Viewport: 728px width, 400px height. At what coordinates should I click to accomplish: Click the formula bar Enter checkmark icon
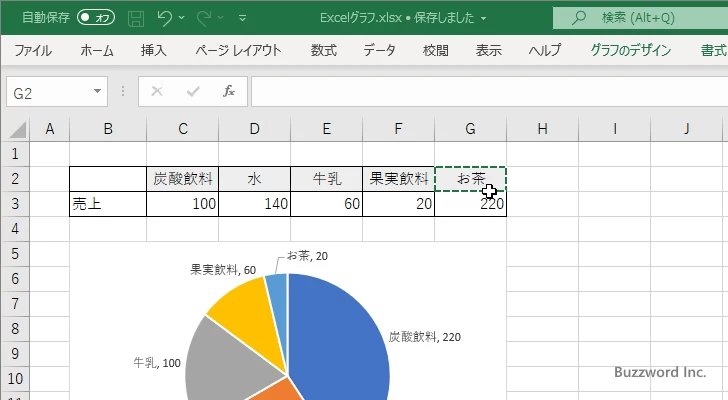(x=193, y=91)
